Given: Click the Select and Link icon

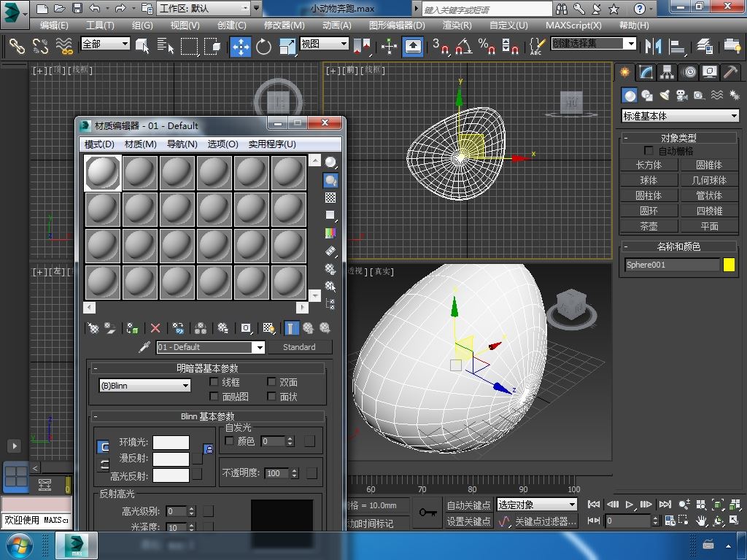Looking at the screenshot, I should coord(17,47).
